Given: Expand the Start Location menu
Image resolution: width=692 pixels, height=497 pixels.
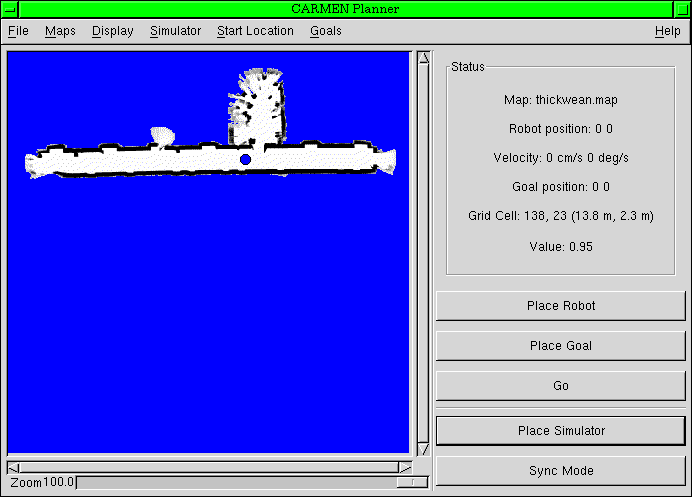Looking at the screenshot, I should [255, 31].
